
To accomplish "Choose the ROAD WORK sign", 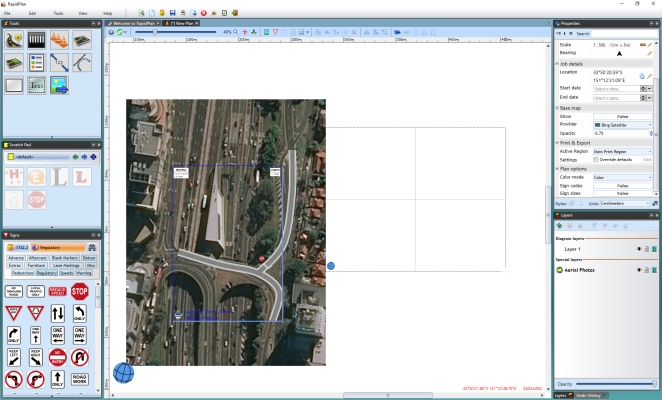I will [79, 379].
